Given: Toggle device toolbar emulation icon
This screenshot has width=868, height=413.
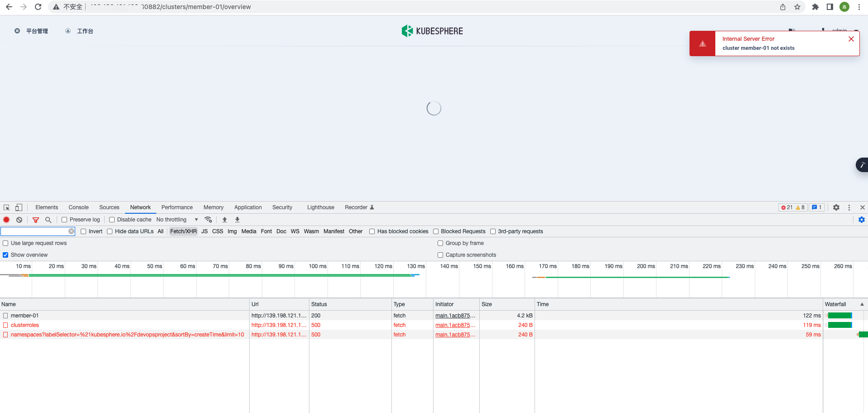Looking at the screenshot, I should coord(18,207).
